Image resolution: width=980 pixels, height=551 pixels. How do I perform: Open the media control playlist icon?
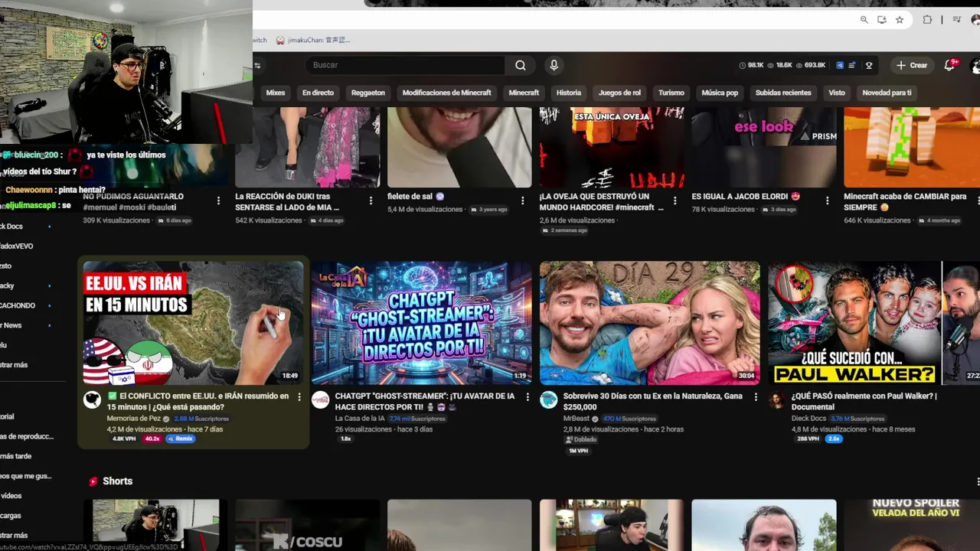(x=957, y=20)
